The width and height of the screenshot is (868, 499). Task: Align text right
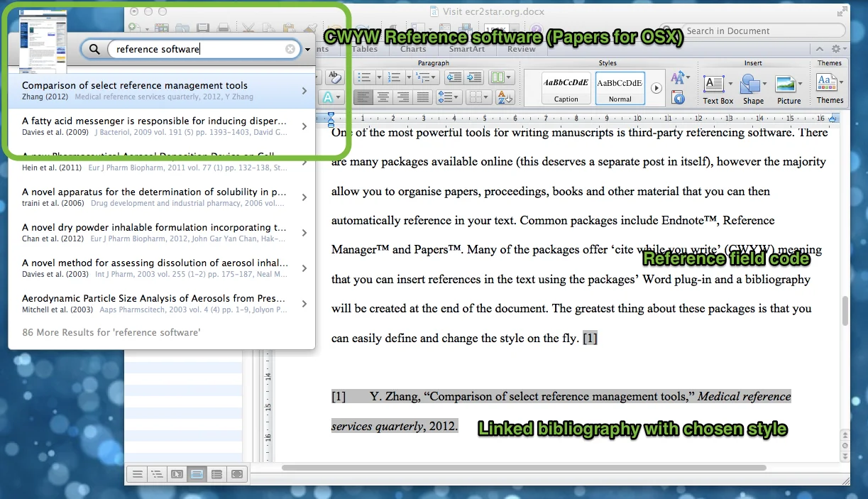(x=403, y=97)
